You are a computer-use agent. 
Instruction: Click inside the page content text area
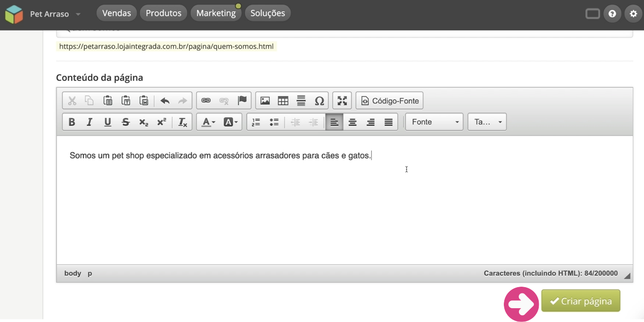coord(345,200)
